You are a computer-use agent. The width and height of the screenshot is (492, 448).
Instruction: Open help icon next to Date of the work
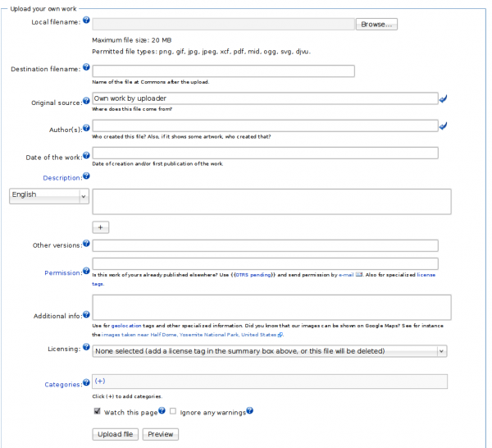coord(86,155)
